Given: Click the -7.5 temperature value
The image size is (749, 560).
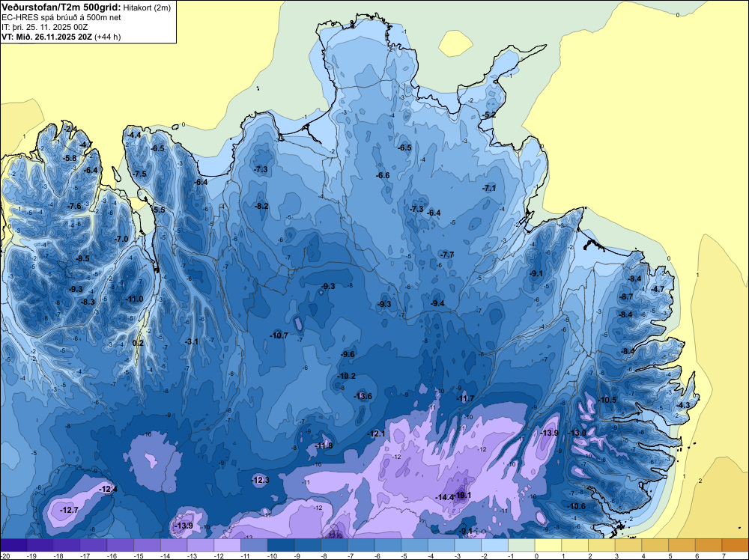Looking at the screenshot, I should pyautogui.click(x=139, y=174).
